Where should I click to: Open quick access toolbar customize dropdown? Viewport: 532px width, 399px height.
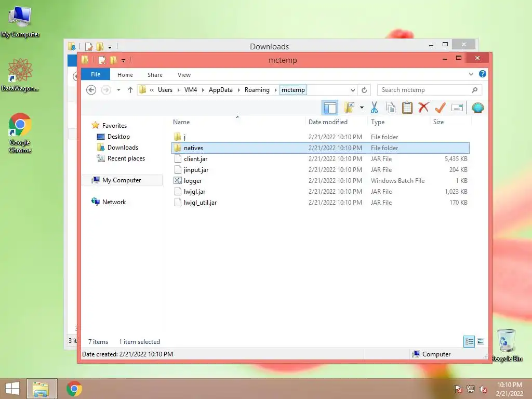(123, 61)
